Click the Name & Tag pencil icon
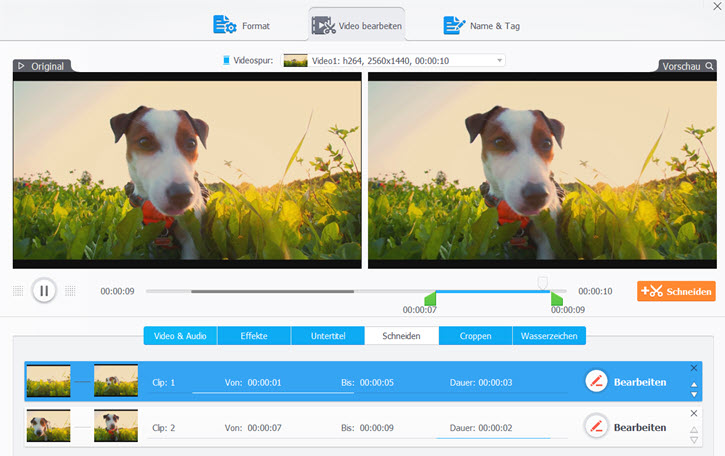 (454, 25)
